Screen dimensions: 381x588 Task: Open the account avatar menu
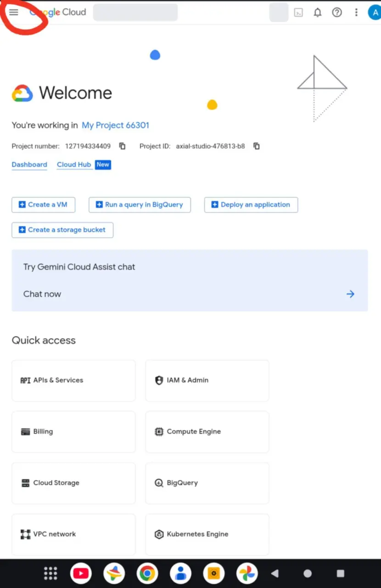click(375, 12)
